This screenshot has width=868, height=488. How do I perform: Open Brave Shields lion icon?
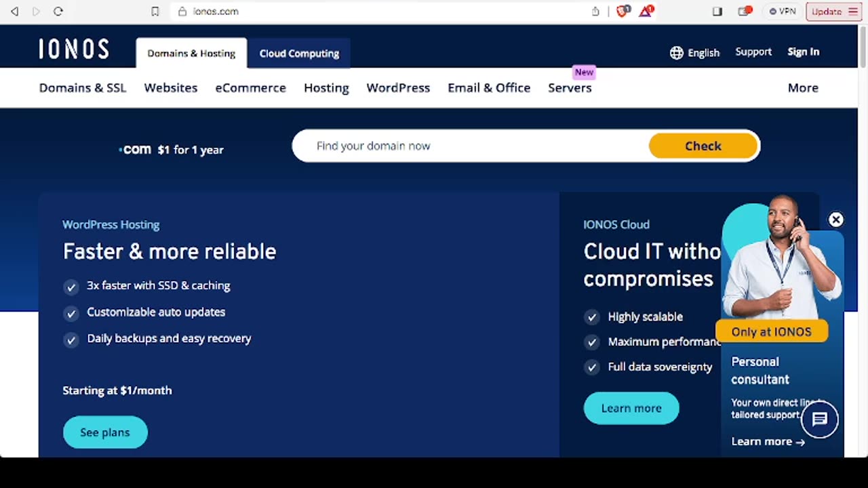623,11
